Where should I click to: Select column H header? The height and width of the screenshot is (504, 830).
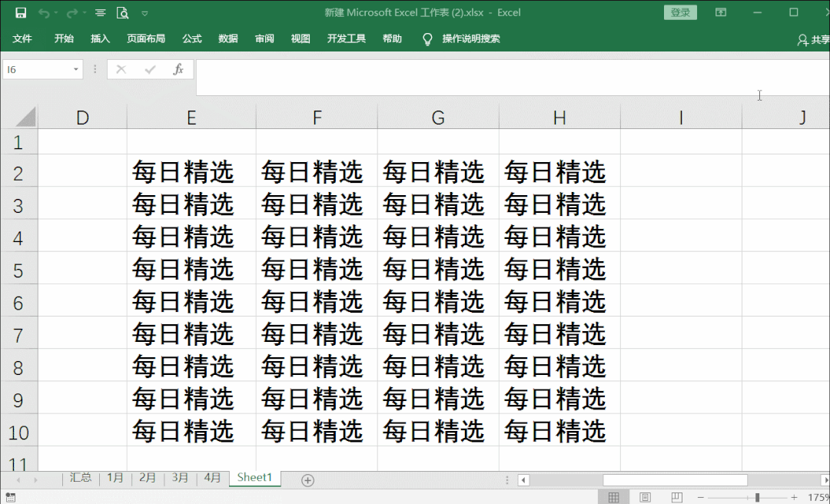(559, 117)
